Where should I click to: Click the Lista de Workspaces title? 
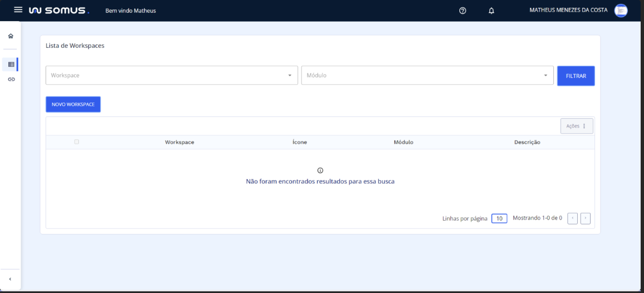75,46
